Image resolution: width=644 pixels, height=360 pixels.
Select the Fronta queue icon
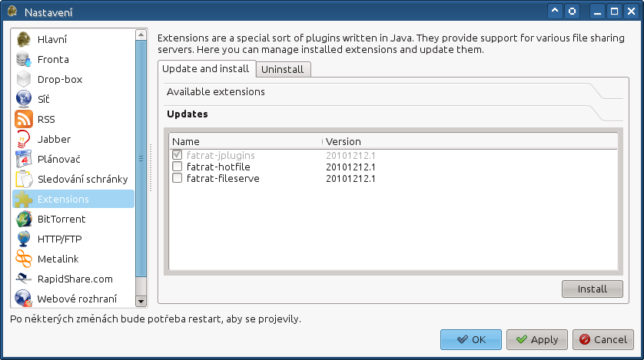click(24, 59)
